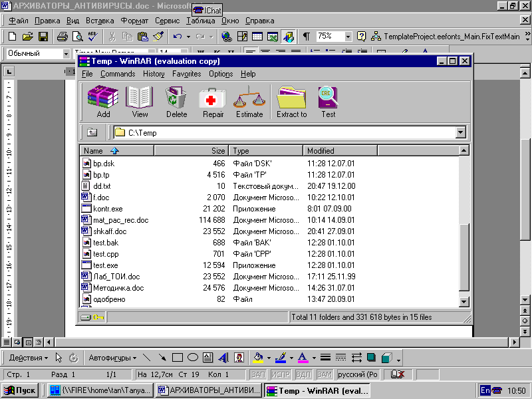Screen dimensions: 532x399
Task: Open Word's Вставка menu
Action: tap(100, 21)
